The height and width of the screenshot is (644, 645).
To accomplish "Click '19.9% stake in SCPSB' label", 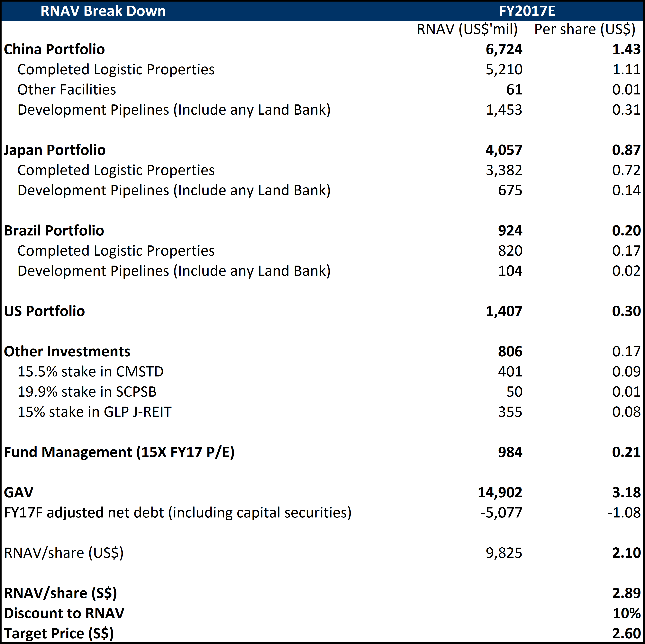I will click(87, 392).
